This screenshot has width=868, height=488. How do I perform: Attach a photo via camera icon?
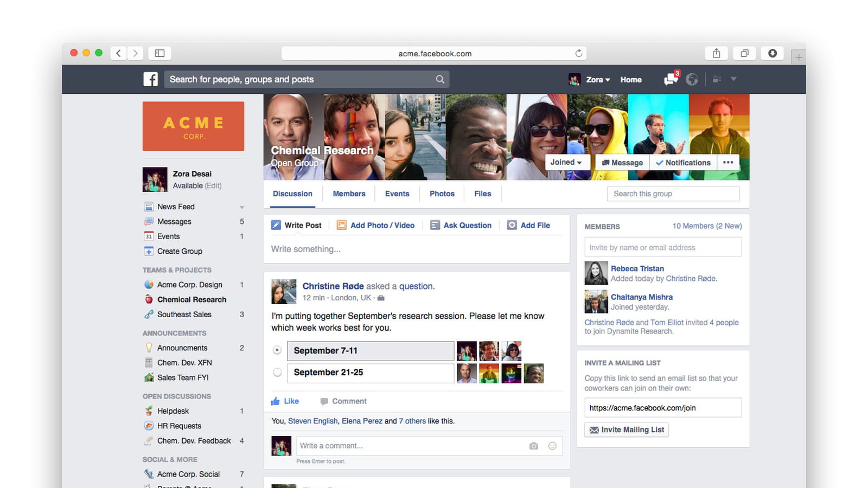coord(534,446)
